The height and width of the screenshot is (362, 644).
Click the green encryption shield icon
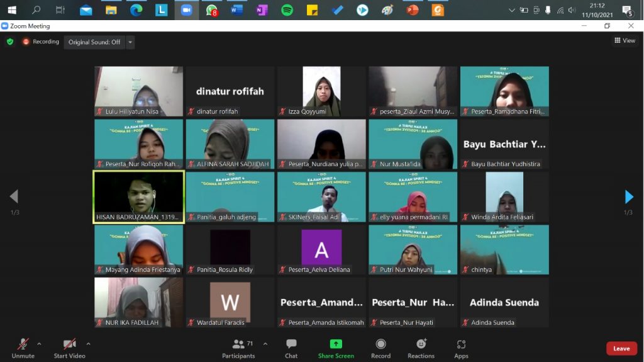tap(10, 42)
